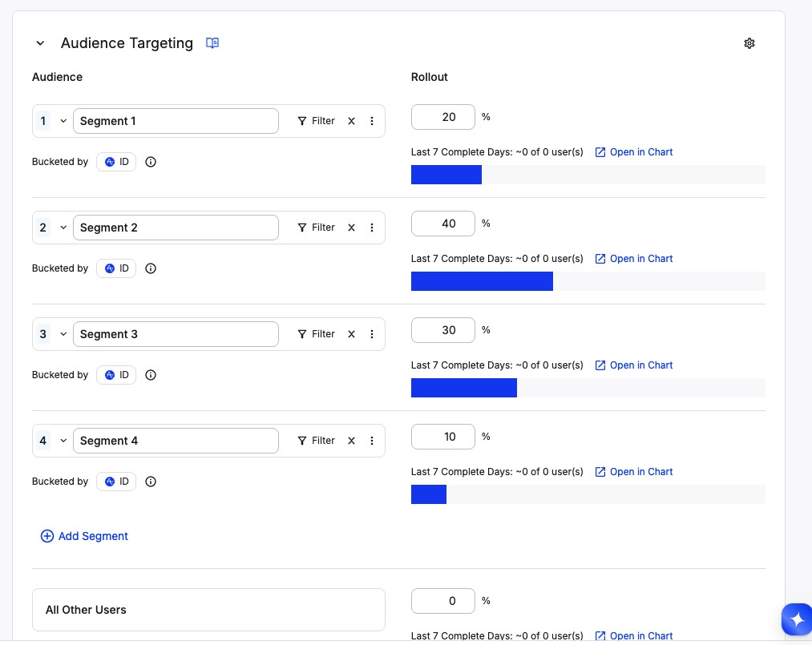This screenshot has height=645, width=812.
Task: Remove Segment 4 with its X icon
Action: coord(351,441)
